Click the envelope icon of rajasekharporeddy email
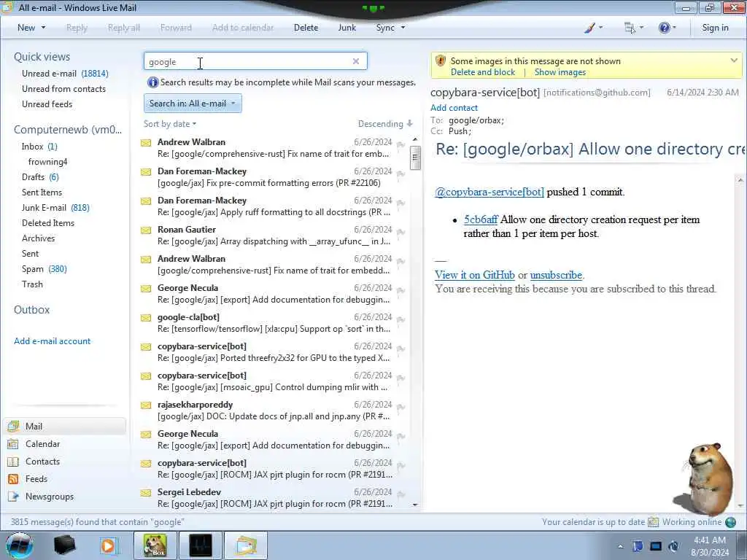Image resolution: width=747 pixels, height=560 pixels. pyautogui.click(x=146, y=405)
